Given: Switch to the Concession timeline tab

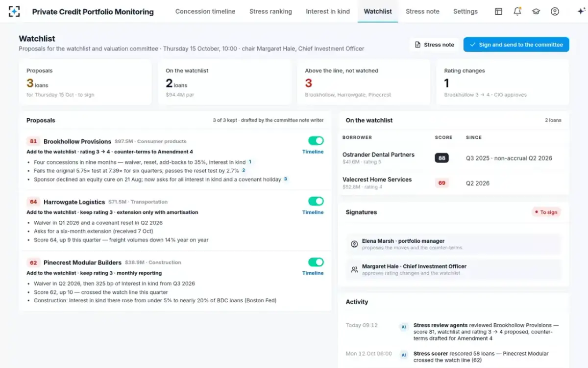Looking at the screenshot, I should pyautogui.click(x=205, y=11).
